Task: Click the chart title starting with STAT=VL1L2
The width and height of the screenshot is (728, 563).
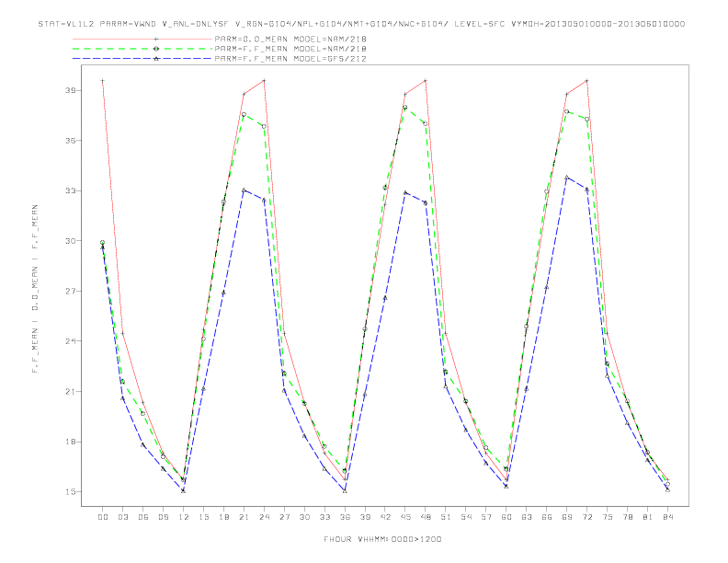Action: [361, 24]
